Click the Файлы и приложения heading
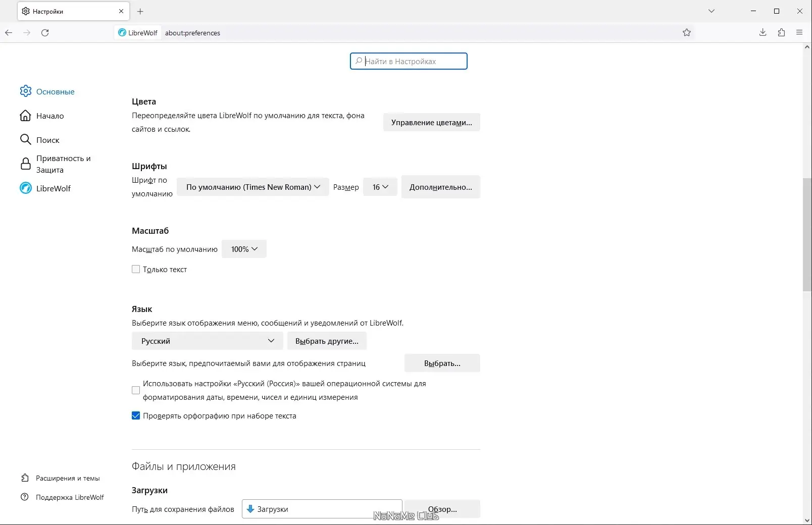Screen dimensions: 812x525 pyautogui.click(x=184, y=466)
